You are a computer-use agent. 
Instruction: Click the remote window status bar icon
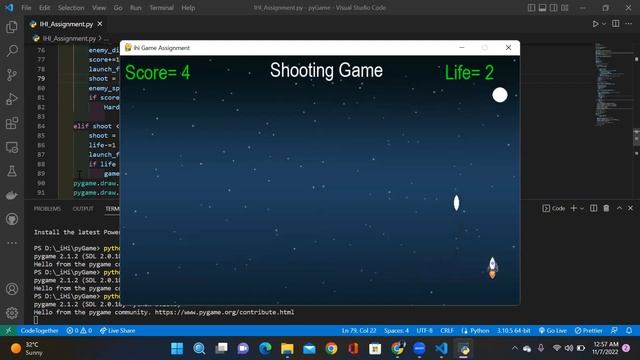[8, 331]
